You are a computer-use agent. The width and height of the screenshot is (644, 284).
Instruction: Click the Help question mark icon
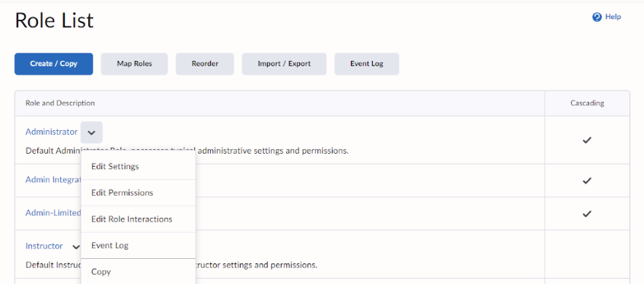(597, 18)
